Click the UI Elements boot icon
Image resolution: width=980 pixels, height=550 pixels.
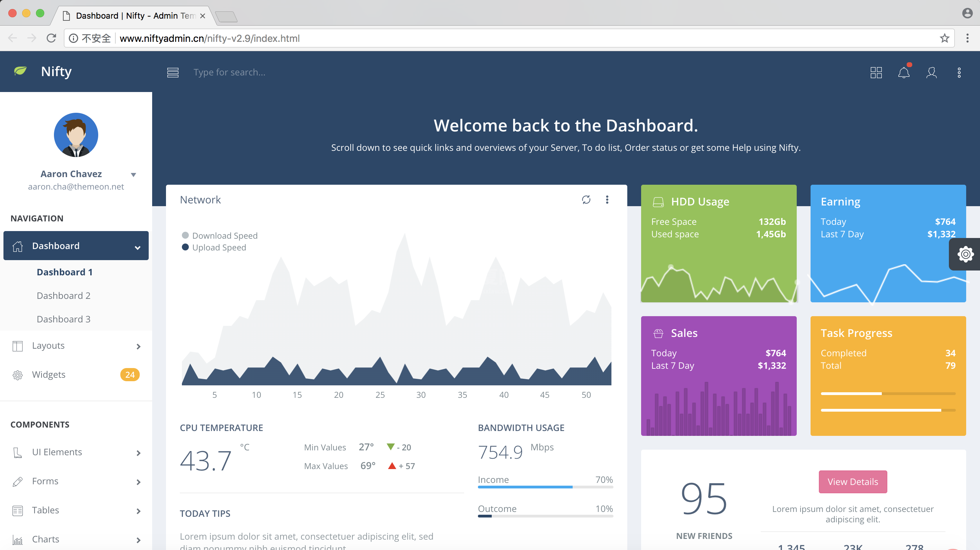18,452
